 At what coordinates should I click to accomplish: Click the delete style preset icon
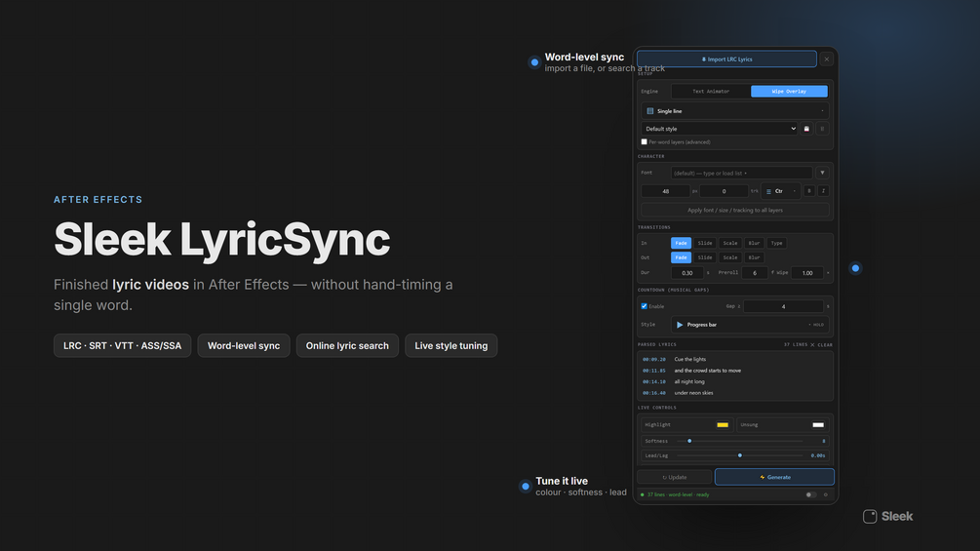[x=822, y=129]
